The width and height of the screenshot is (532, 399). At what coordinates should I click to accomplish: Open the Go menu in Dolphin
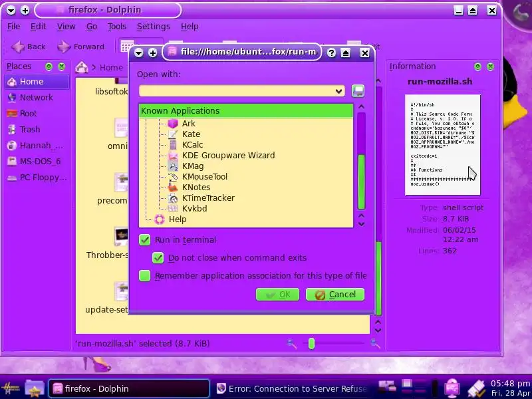(x=92, y=27)
